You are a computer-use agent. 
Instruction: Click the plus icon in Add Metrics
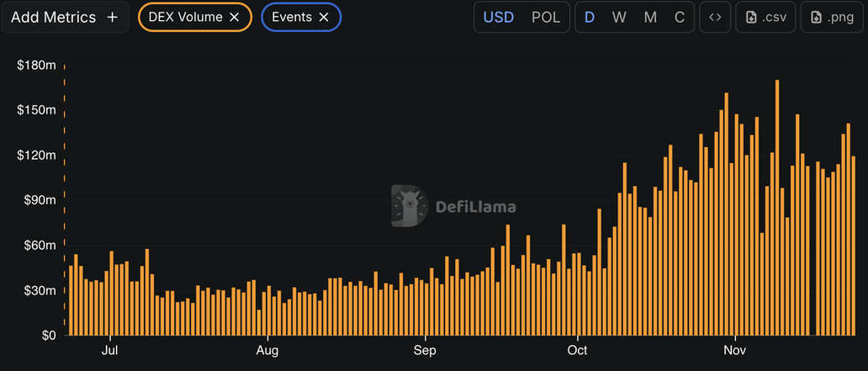pos(112,17)
